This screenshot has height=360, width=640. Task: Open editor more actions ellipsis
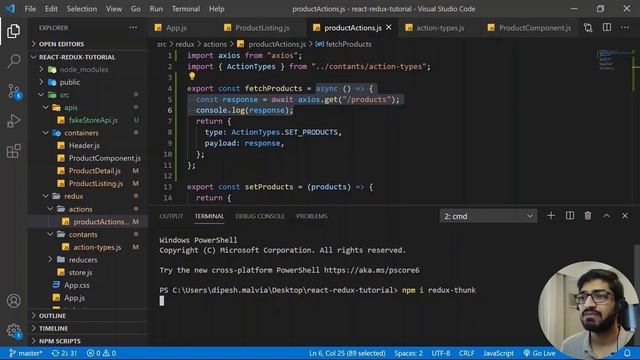625,28
